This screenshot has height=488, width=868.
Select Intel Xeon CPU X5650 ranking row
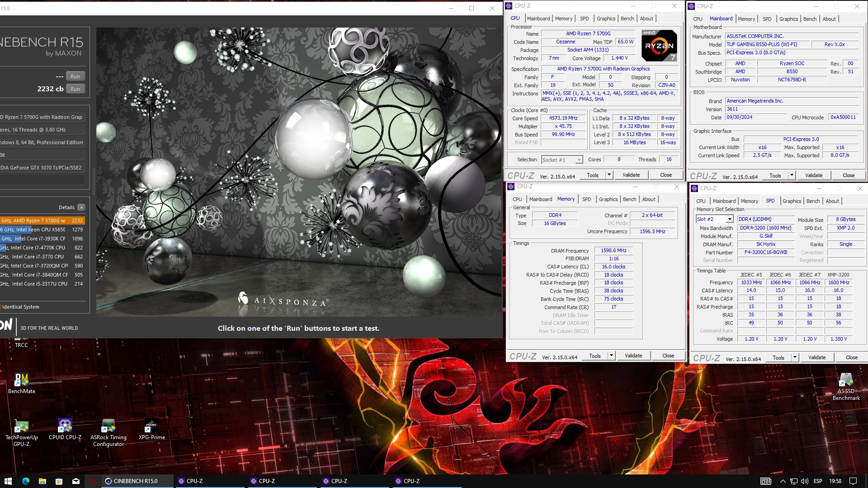coord(42,230)
